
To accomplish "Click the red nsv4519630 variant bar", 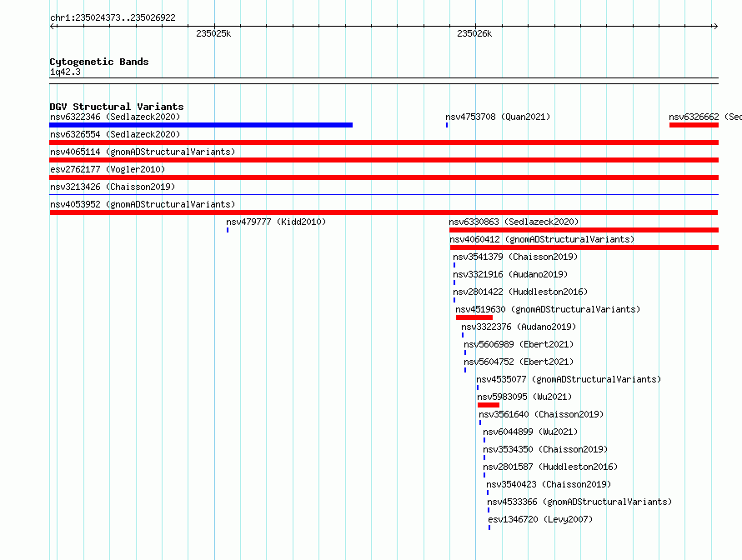I will 474,317.
